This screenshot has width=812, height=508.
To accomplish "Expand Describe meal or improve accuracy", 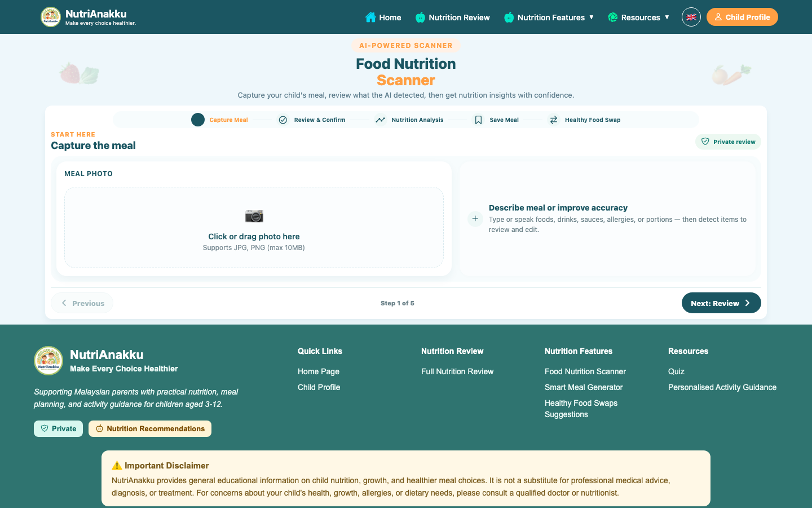I will [607, 218].
